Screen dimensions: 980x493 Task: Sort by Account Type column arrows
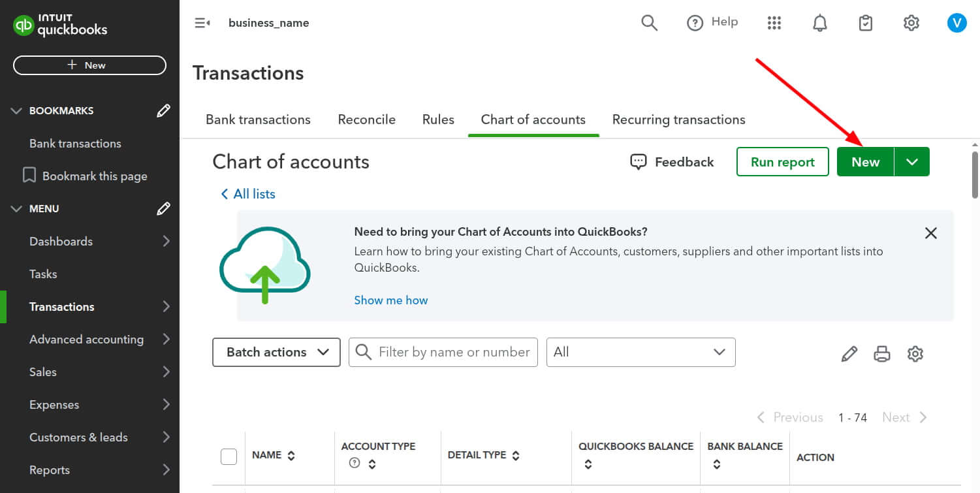coord(372,464)
